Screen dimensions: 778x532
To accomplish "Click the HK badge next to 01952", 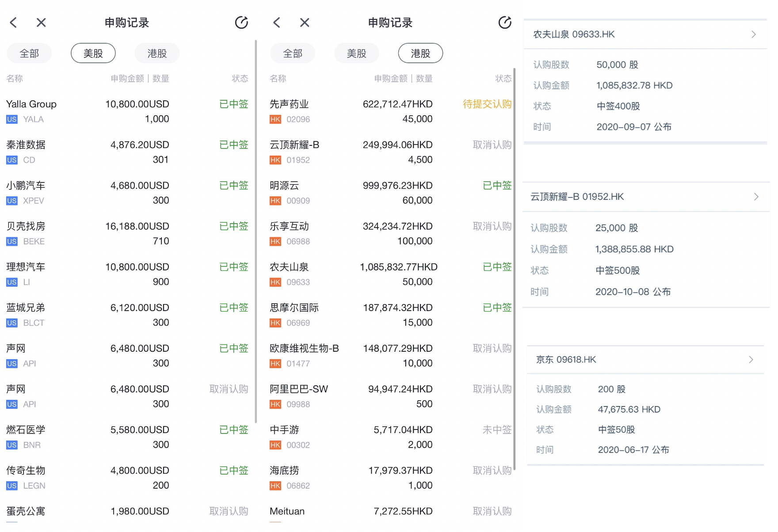I will pyautogui.click(x=275, y=160).
